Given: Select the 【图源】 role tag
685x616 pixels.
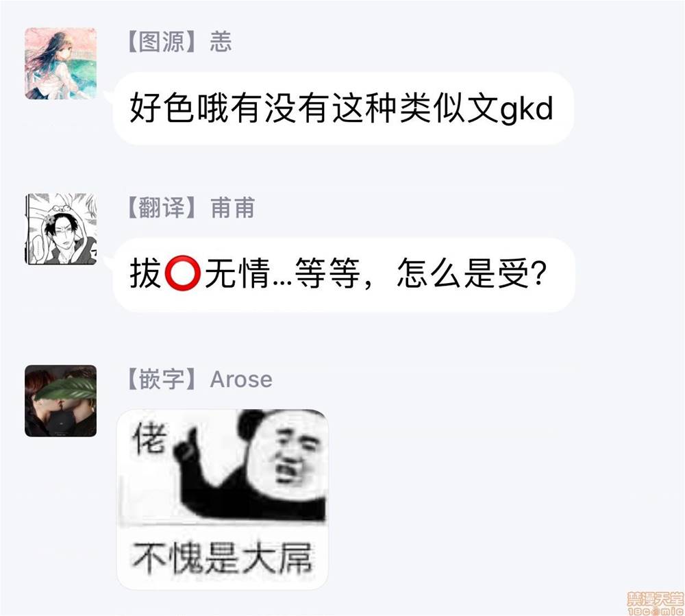Looking at the screenshot, I should click(162, 42).
